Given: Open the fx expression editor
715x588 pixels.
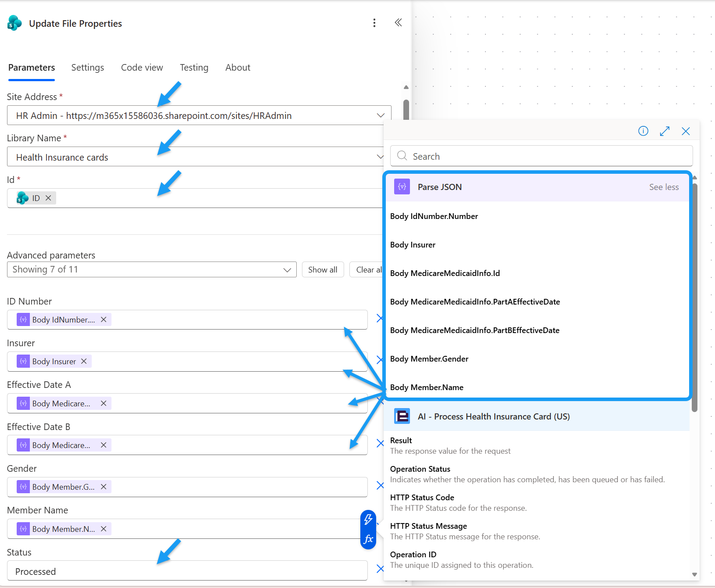Looking at the screenshot, I should (x=368, y=539).
